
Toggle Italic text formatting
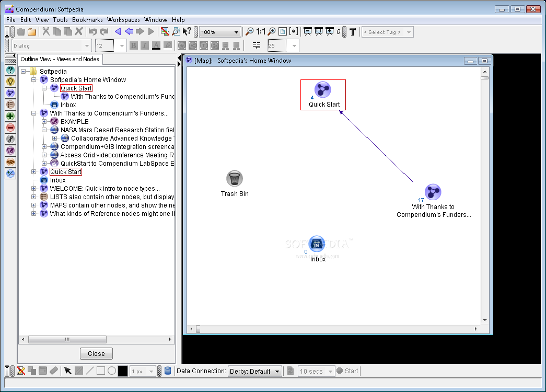pos(145,45)
